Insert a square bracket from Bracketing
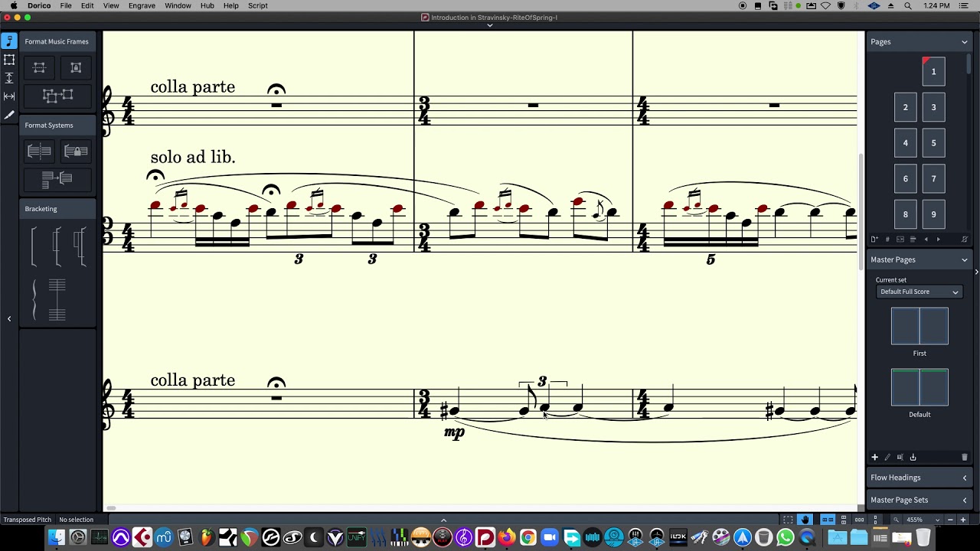Viewport: 980px width, 551px height. [x=34, y=247]
